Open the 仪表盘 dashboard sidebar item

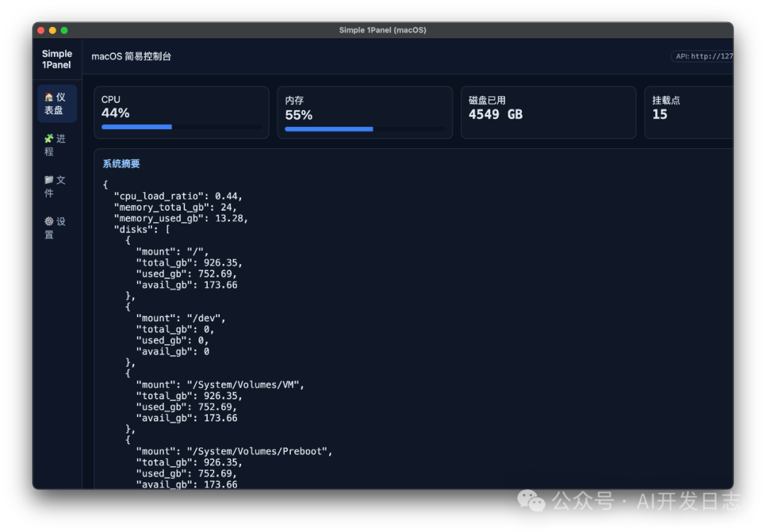click(x=57, y=104)
